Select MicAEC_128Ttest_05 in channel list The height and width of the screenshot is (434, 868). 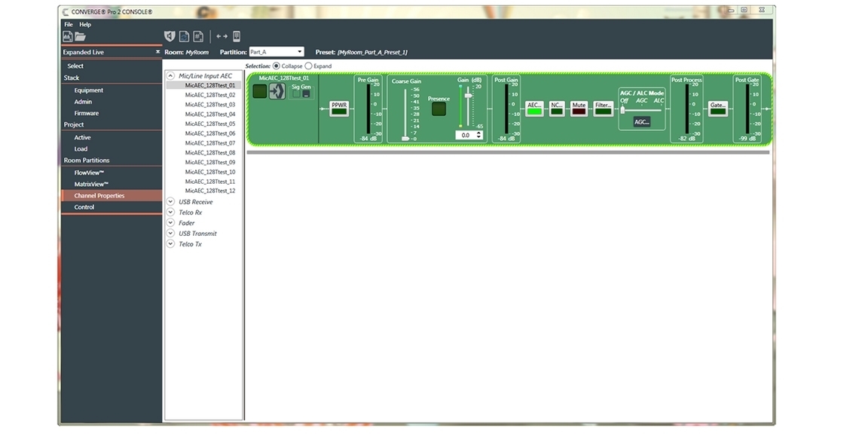coord(210,124)
